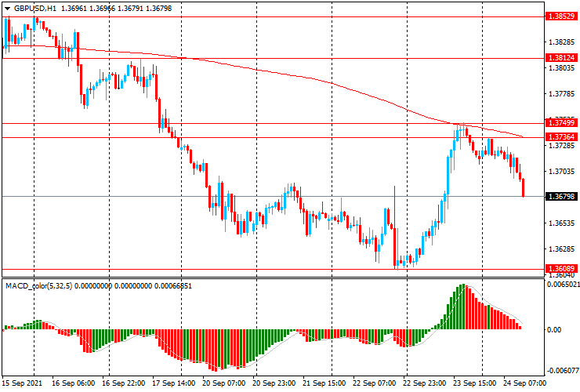The width and height of the screenshot is (580, 392).
Task: Select the 15 Sep 2021 time label
Action: pos(22,383)
